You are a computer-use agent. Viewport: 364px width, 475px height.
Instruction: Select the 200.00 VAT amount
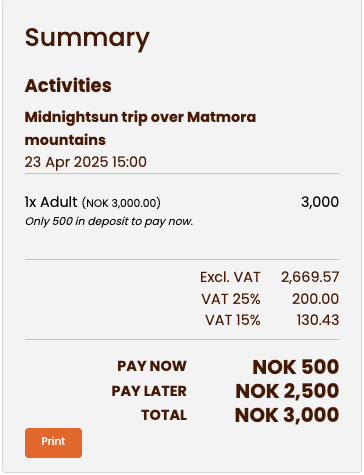(315, 299)
